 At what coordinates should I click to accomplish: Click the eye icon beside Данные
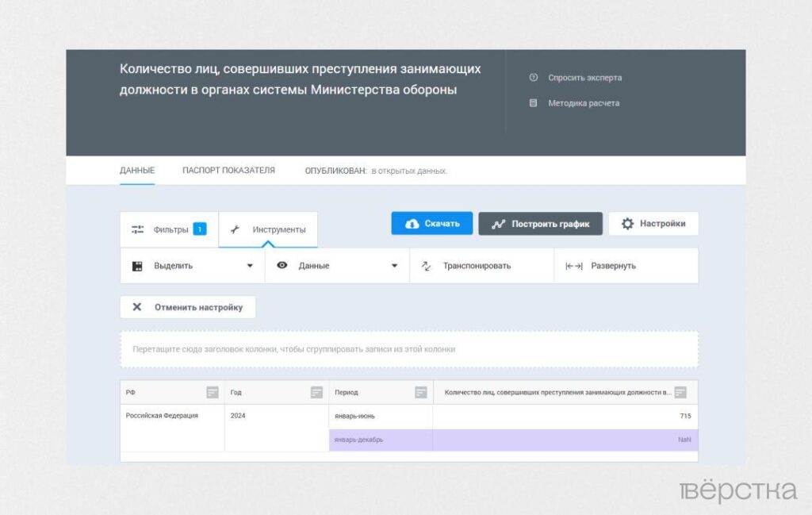click(282, 266)
